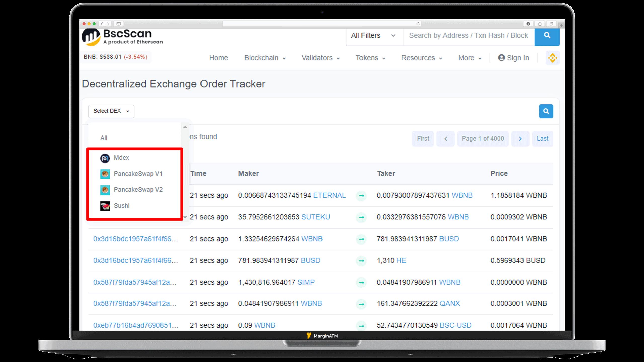Expand the Select DEX dropdown
The width and height of the screenshot is (644, 362).
(111, 111)
